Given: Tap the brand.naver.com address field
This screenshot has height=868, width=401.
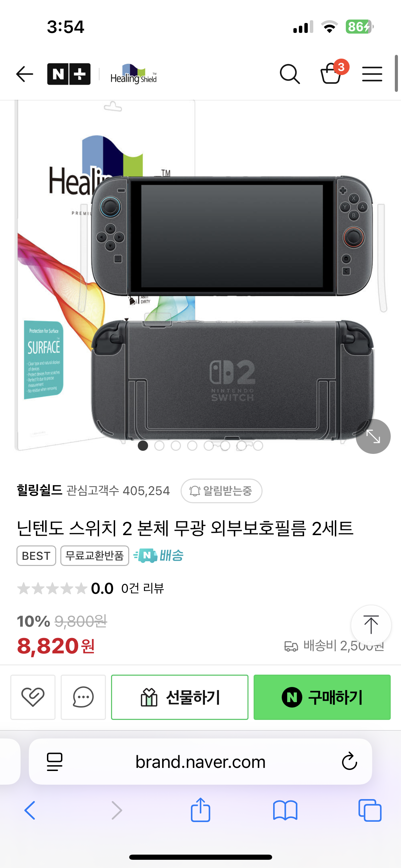Looking at the screenshot, I should point(200,762).
